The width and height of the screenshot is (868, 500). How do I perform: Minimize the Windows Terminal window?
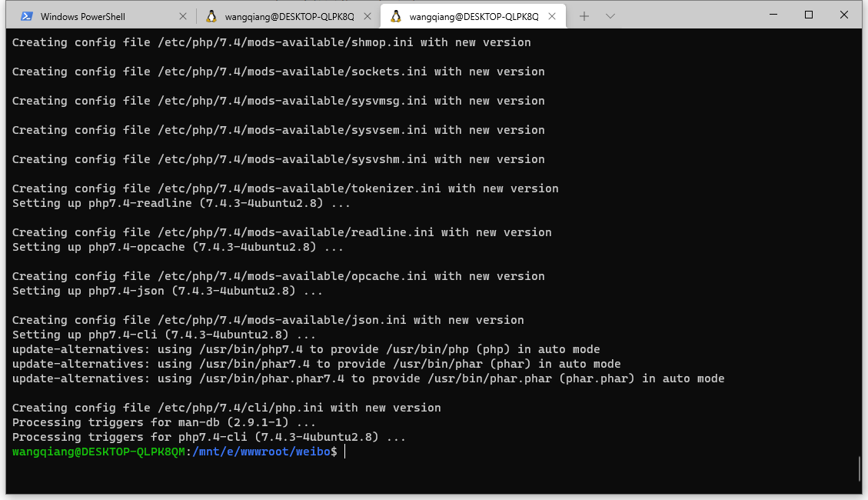(x=773, y=15)
